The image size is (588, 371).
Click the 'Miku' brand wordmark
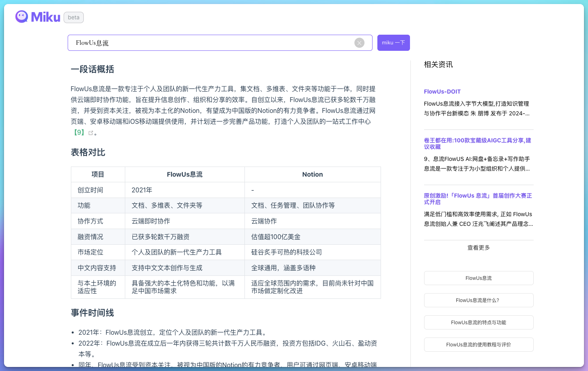click(46, 17)
